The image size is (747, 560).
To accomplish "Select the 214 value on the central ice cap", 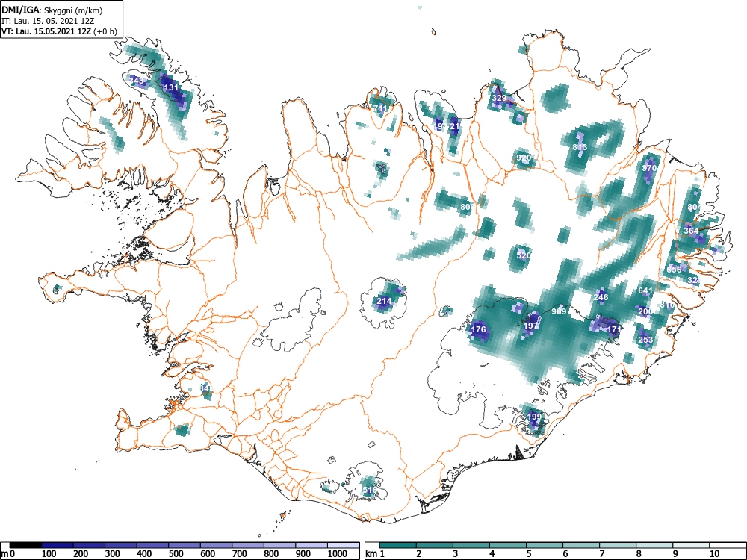I will pyautogui.click(x=384, y=301).
